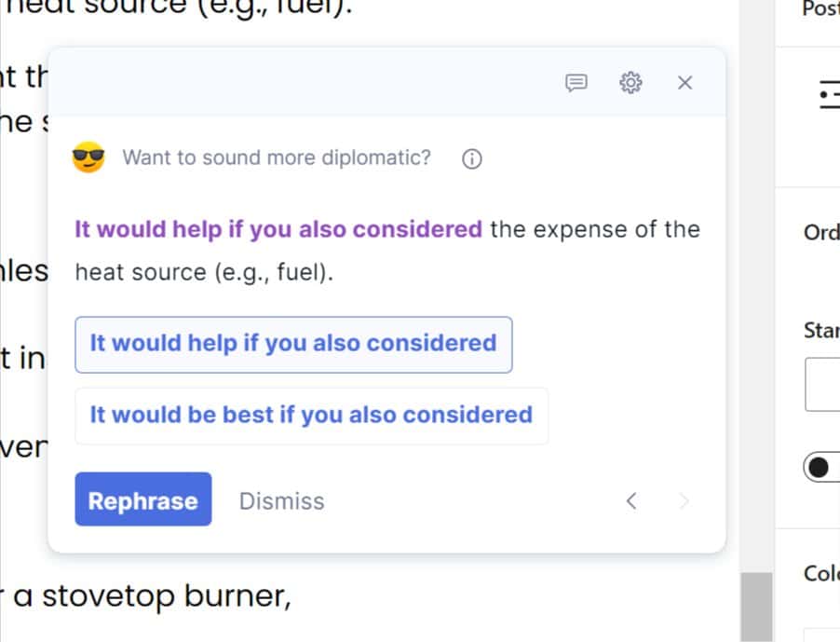Select 'It would help if you also considered'
The image size is (840, 642).
coord(293,345)
